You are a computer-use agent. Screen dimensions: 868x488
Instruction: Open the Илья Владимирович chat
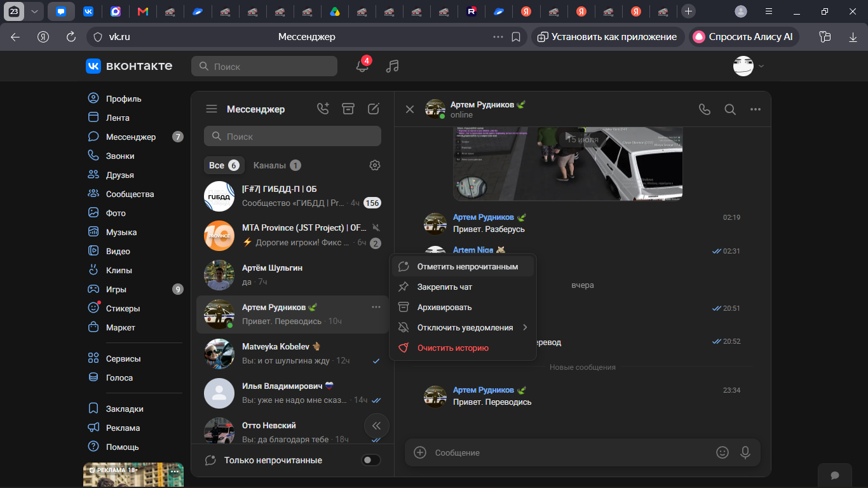coord(292,393)
